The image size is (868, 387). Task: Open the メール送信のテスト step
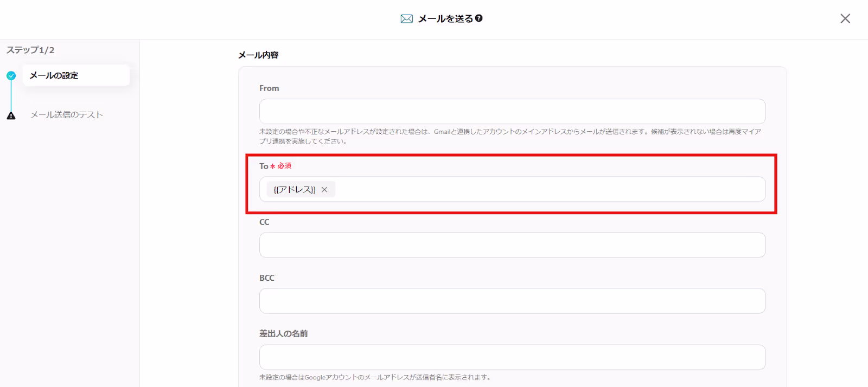tap(66, 115)
